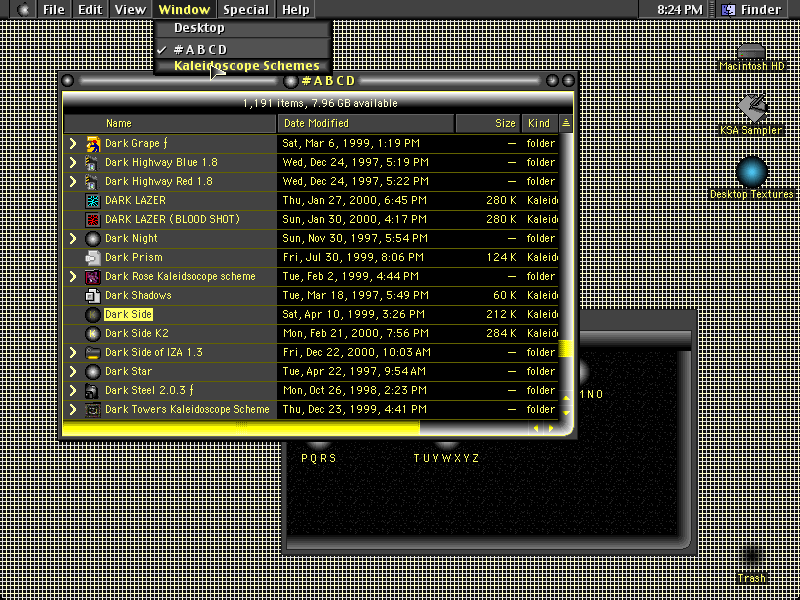800x600 pixels.
Task: Sort list by Kind column header
Action: click(540, 123)
